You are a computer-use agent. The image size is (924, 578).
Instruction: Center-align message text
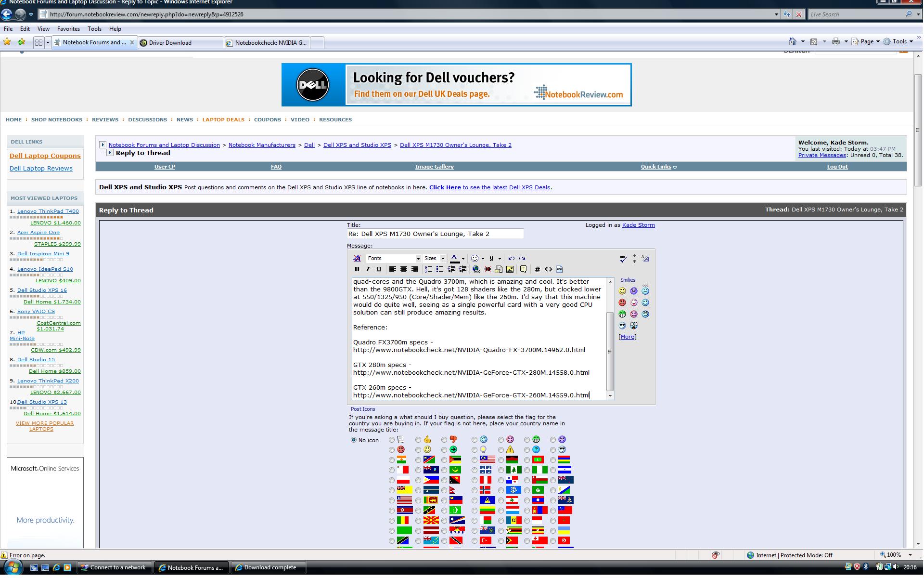404,269
